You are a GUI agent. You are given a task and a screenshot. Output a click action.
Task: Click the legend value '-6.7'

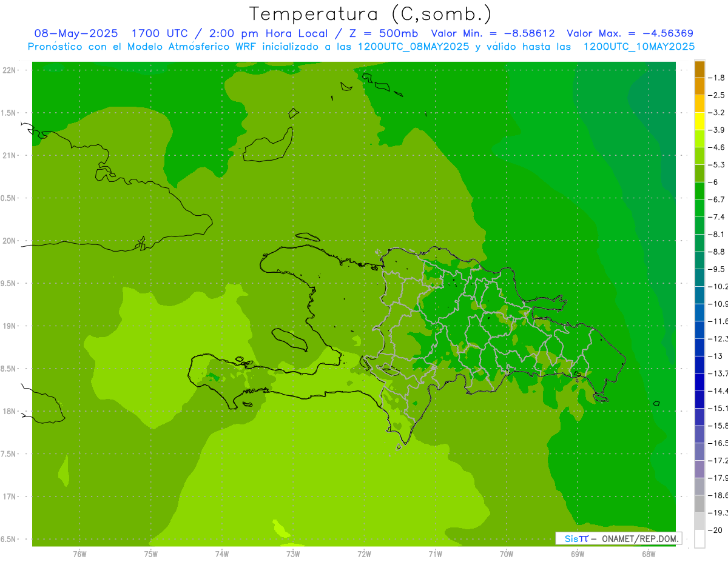(718, 199)
